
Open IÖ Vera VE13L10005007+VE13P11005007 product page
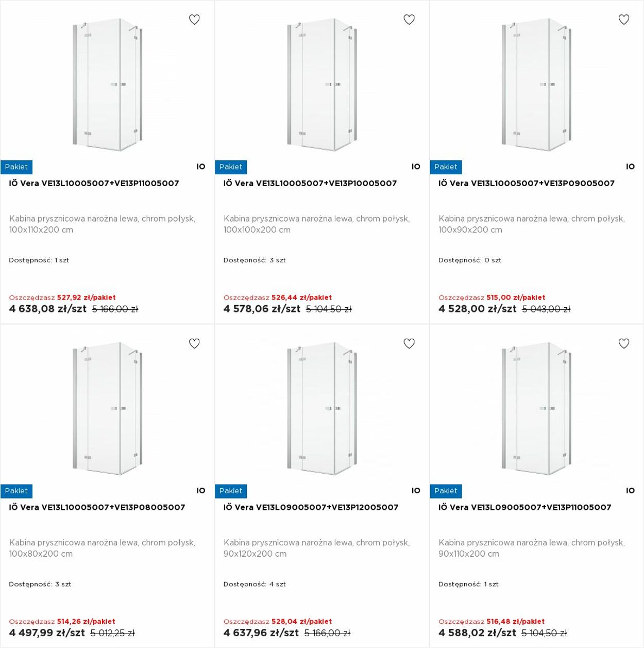(94, 184)
